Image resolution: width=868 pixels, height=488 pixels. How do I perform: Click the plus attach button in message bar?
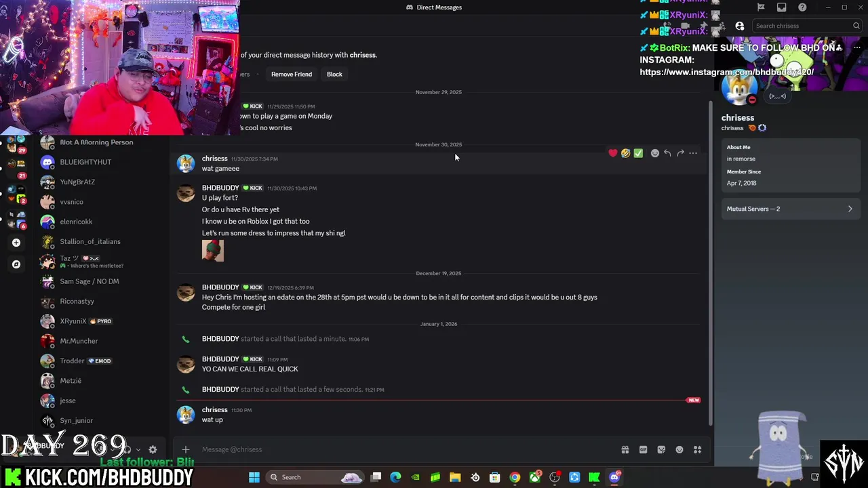(x=185, y=449)
